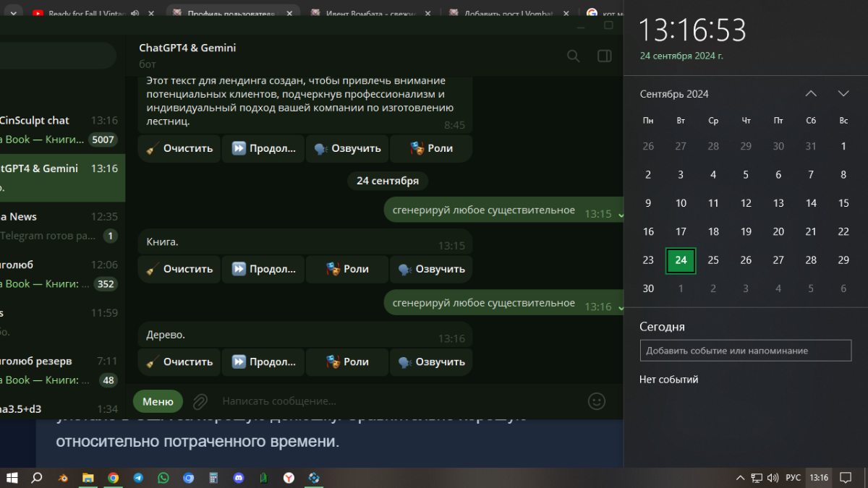
Task: Click the Сентябрь 2024 calendar header
Action: [674, 94]
